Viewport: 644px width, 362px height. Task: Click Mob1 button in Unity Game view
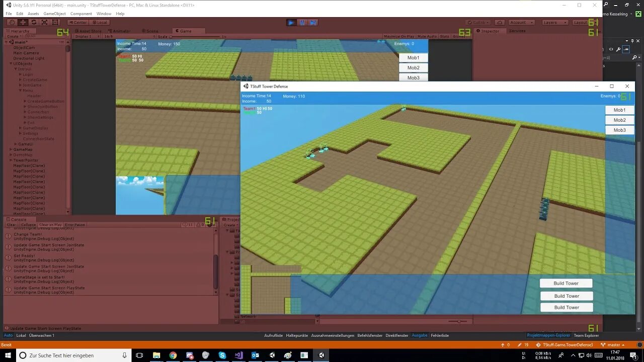(414, 58)
